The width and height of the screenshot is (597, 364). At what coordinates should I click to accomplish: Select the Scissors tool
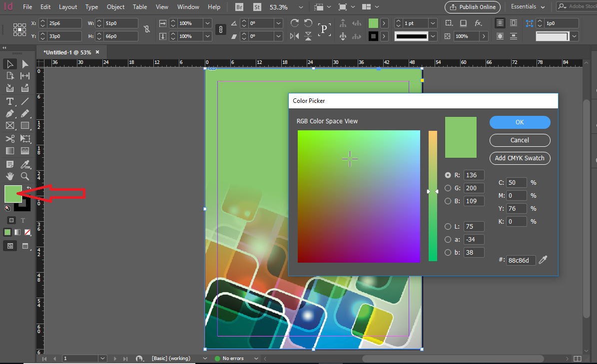point(9,139)
